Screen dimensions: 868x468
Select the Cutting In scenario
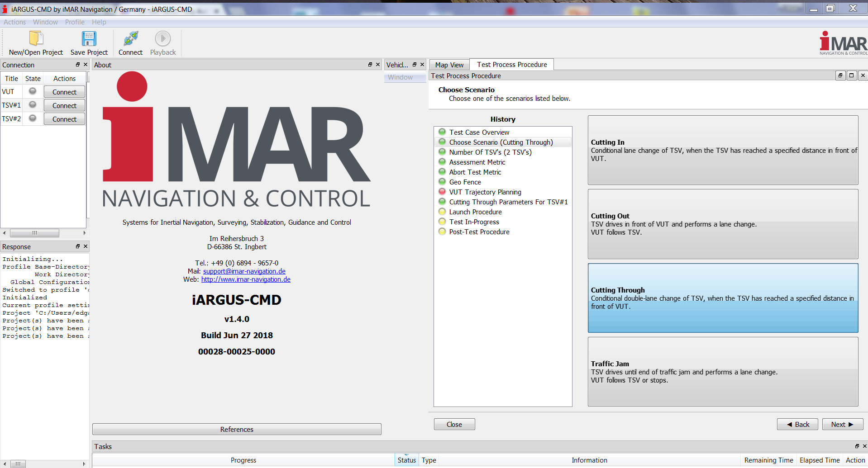723,150
